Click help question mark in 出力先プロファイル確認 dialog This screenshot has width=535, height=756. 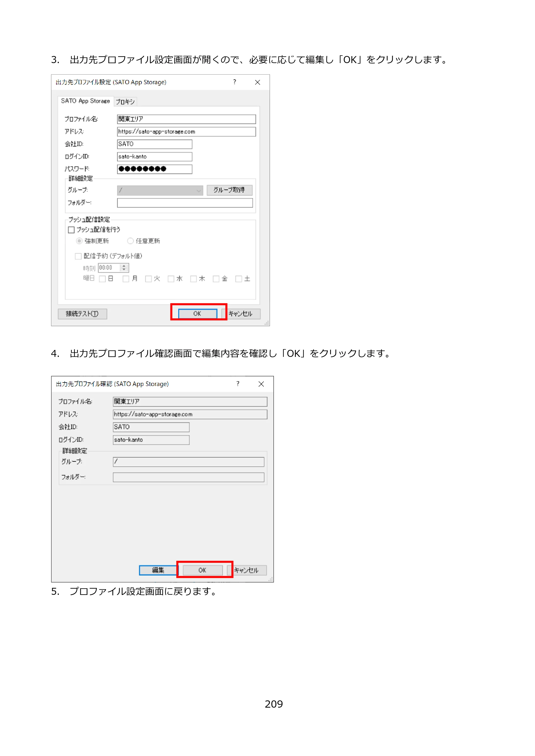tap(238, 384)
